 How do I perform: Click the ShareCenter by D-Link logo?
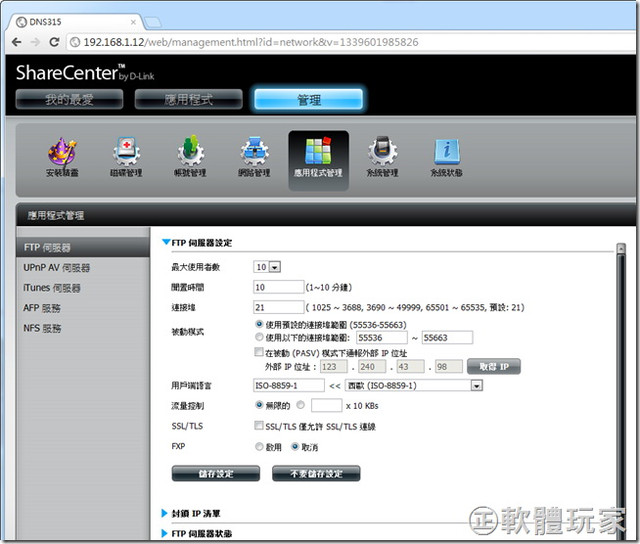tap(85, 73)
